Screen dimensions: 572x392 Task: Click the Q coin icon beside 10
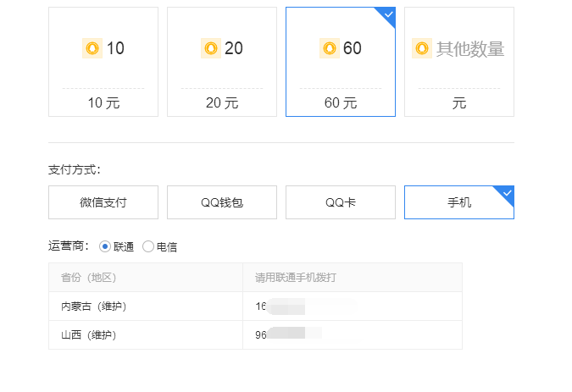(92, 48)
